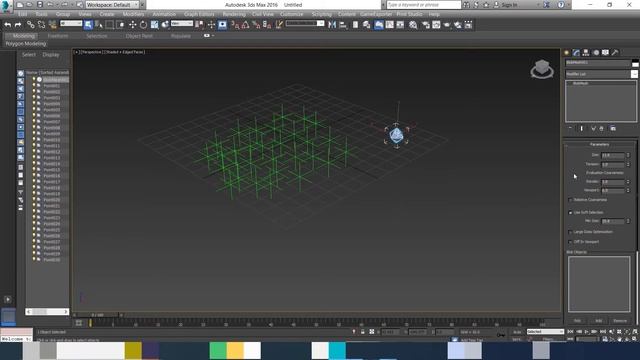Click the Polygon Modeling panel label

(26, 44)
